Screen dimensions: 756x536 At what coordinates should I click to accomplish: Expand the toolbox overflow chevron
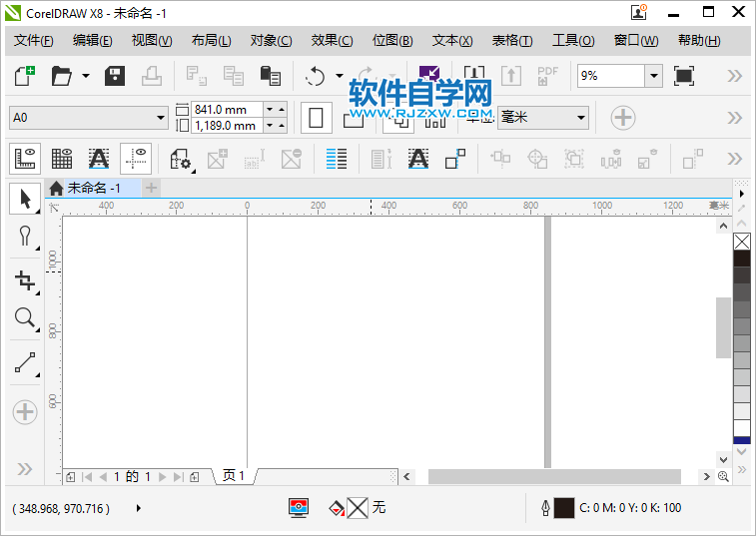[25, 469]
